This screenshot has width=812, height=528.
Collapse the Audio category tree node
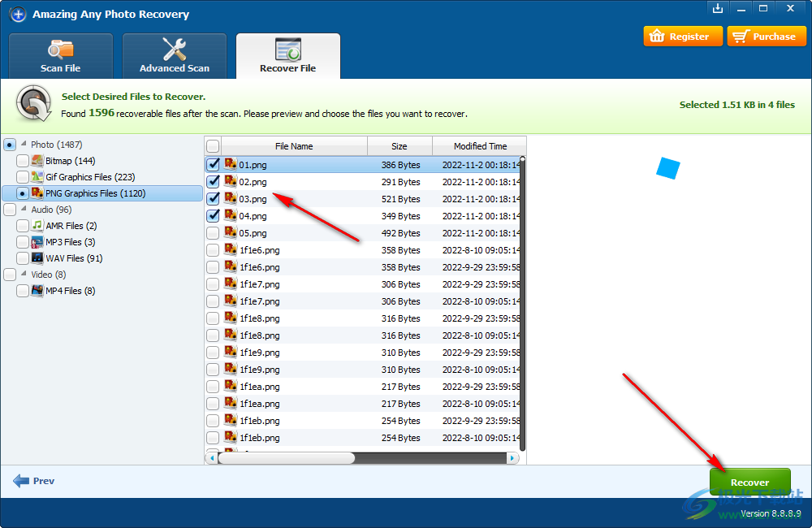(24, 210)
